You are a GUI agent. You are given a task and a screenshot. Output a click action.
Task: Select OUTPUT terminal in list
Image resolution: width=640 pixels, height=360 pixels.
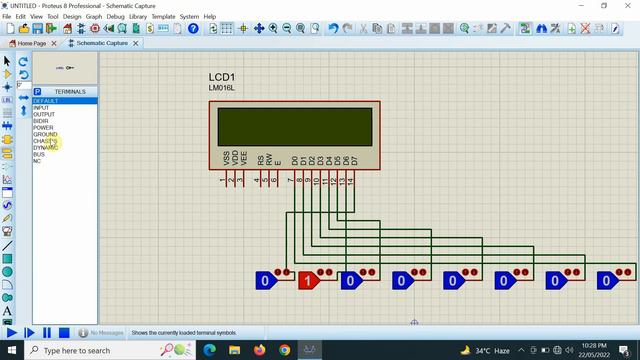[x=65, y=114]
